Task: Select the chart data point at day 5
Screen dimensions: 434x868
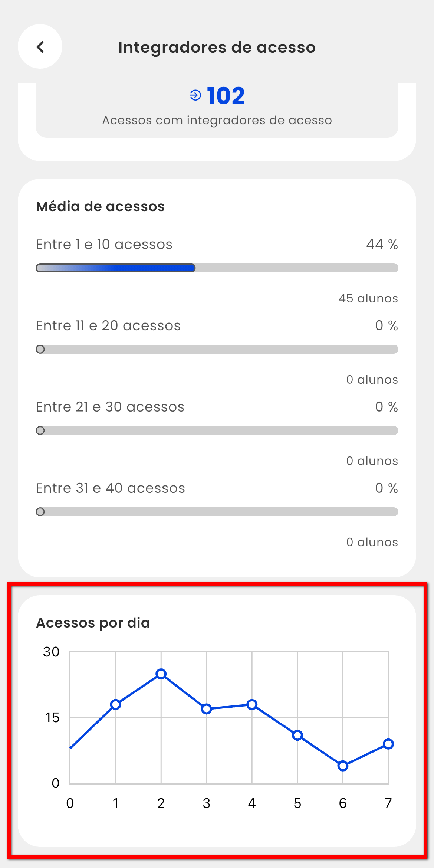Action: click(297, 735)
